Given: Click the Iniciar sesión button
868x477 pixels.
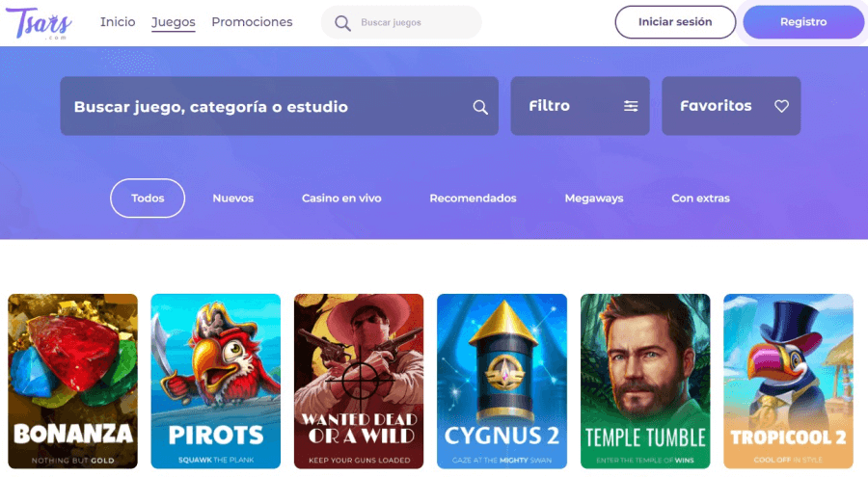Looking at the screenshot, I should pyautogui.click(x=675, y=22).
